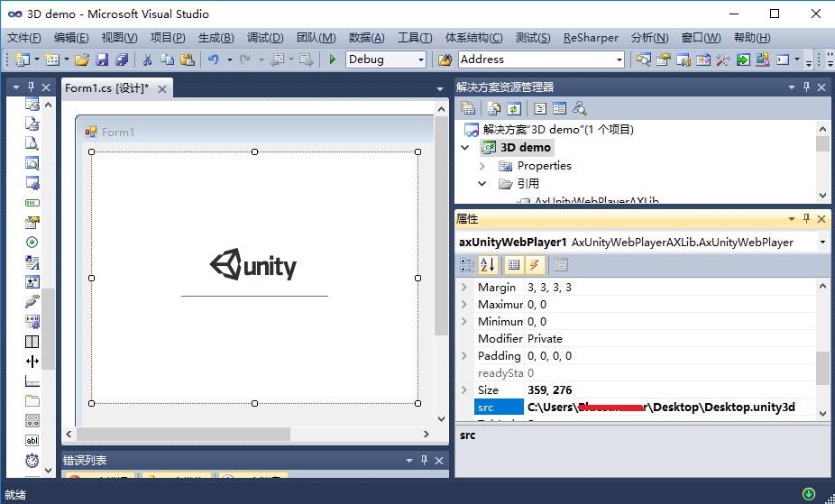Select the ProgressBar control in the Toolbox
Screen dimensions: 835x504
(x=32, y=203)
